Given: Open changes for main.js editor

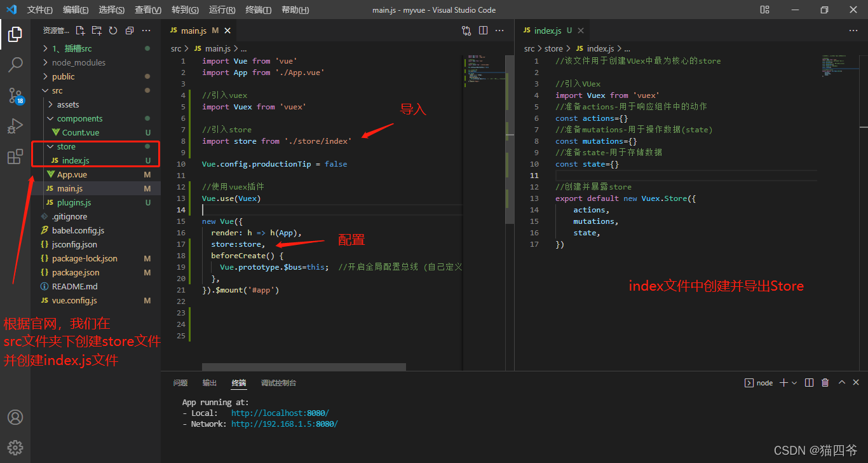Looking at the screenshot, I should tap(466, 31).
